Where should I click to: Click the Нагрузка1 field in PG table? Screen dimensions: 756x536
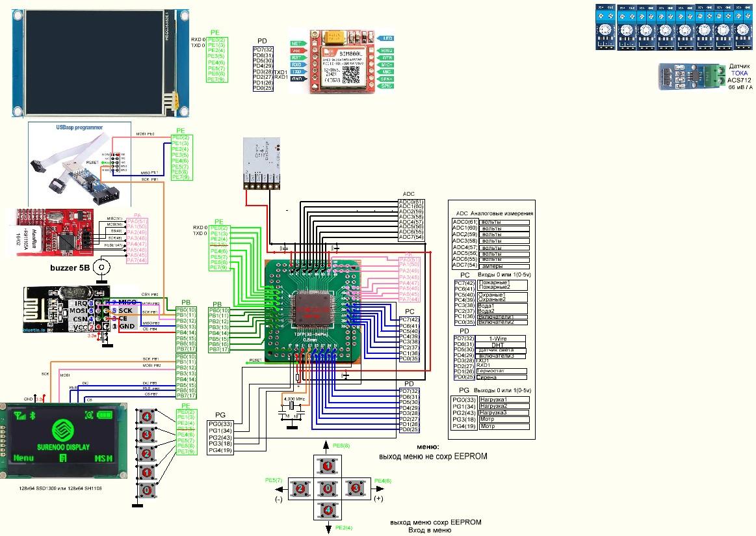pos(504,399)
